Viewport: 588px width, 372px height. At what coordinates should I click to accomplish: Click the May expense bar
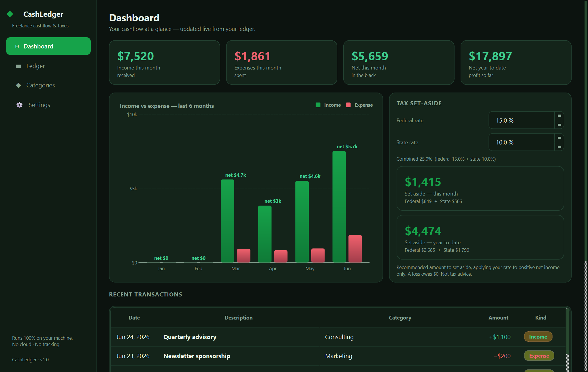point(318,255)
